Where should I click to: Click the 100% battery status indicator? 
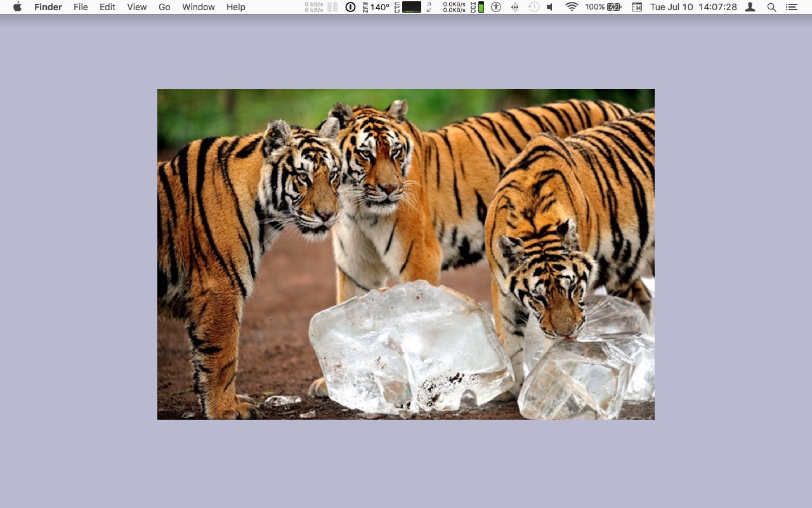click(603, 7)
